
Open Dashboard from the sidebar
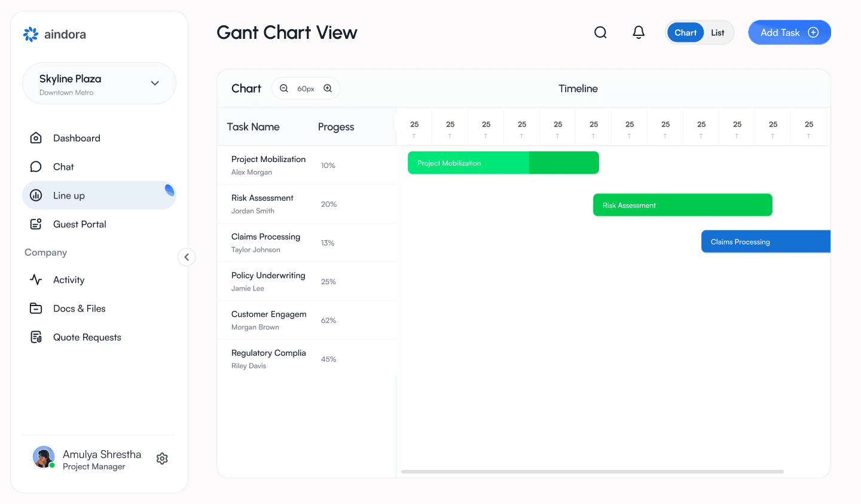tap(99, 138)
